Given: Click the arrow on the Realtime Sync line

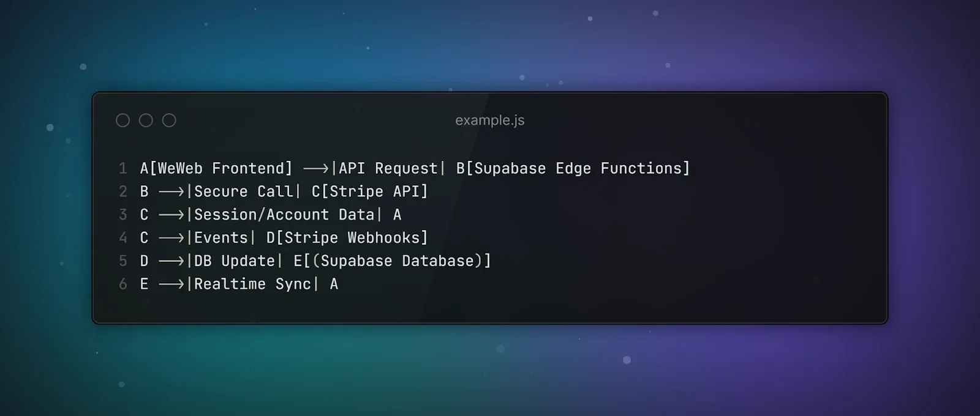Looking at the screenshot, I should point(171,284).
